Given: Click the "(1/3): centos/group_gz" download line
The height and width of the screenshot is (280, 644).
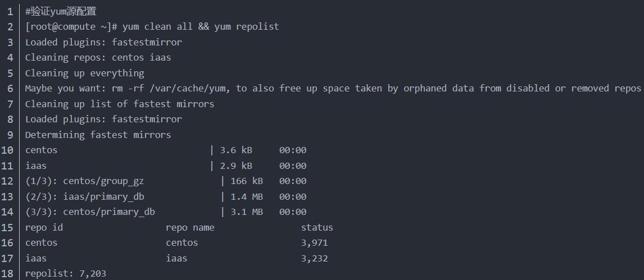Looking at the screenshot, I should click(x=84, y=181).
